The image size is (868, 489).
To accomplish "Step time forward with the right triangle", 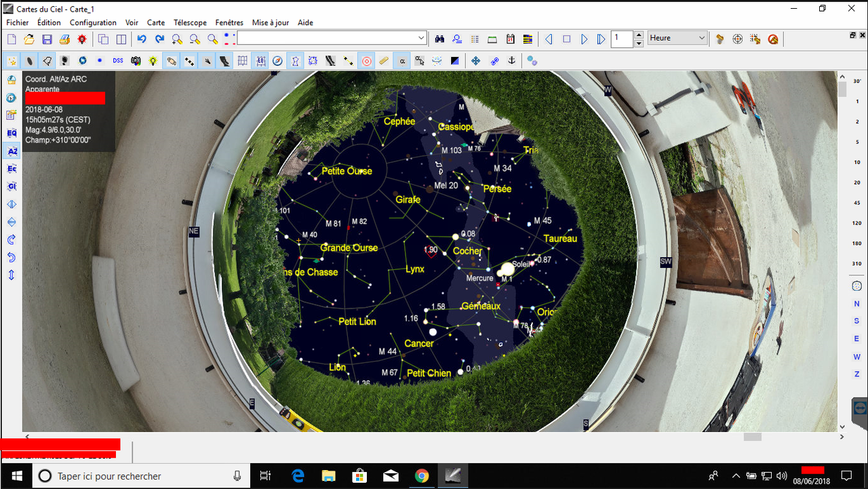I will pyautogui.click(x=585, y=39).
